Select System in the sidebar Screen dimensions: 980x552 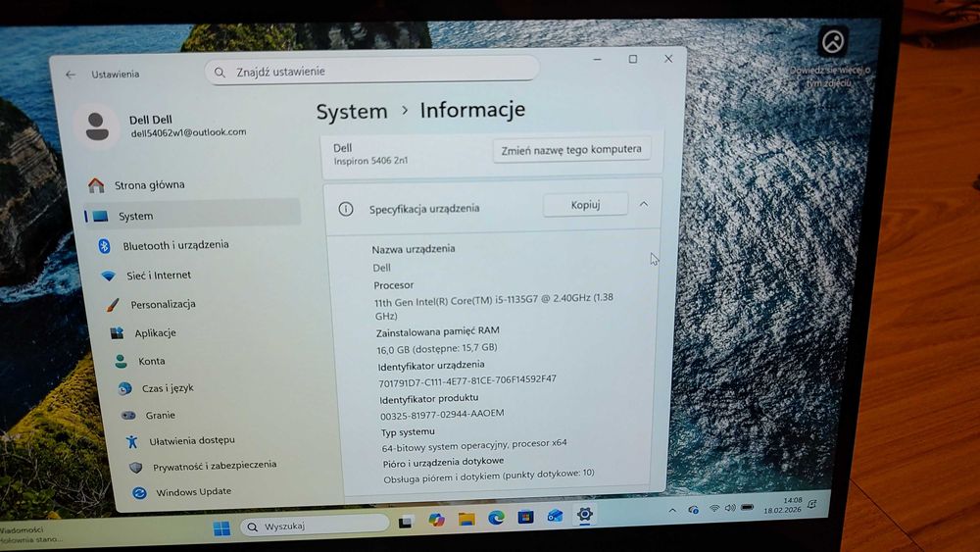(191, 216)
